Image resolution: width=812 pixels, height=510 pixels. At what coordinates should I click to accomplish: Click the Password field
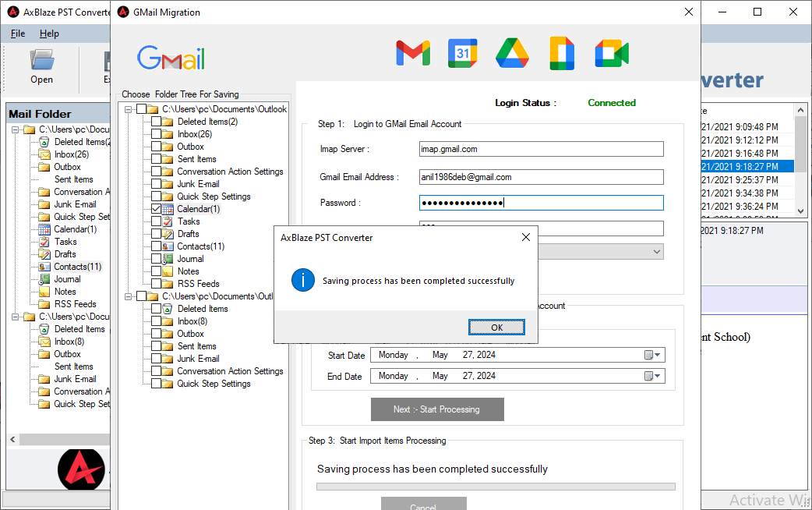[x=541, y=203]
